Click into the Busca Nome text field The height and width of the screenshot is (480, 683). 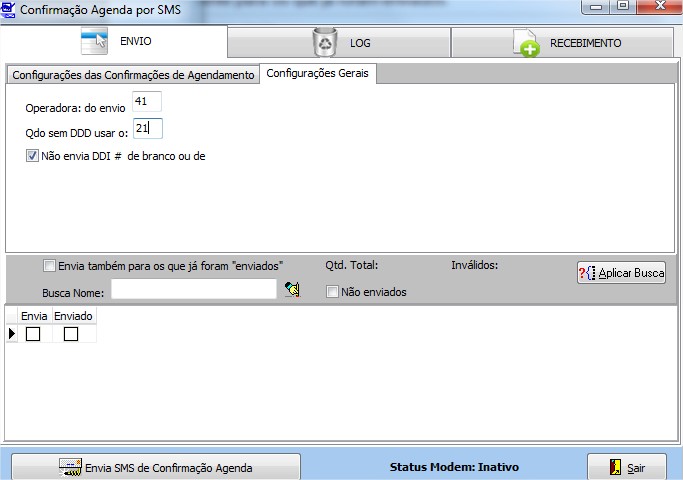[193, 289]
